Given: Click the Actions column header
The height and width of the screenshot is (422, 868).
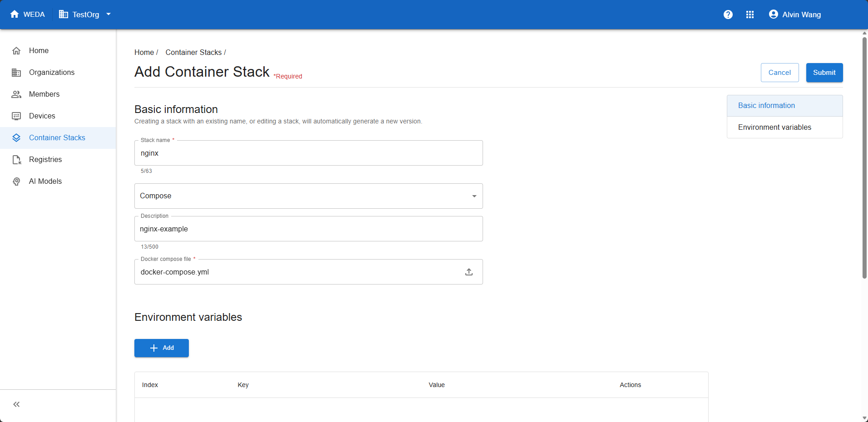Looking at the screenshot, I should coord(630,385).
